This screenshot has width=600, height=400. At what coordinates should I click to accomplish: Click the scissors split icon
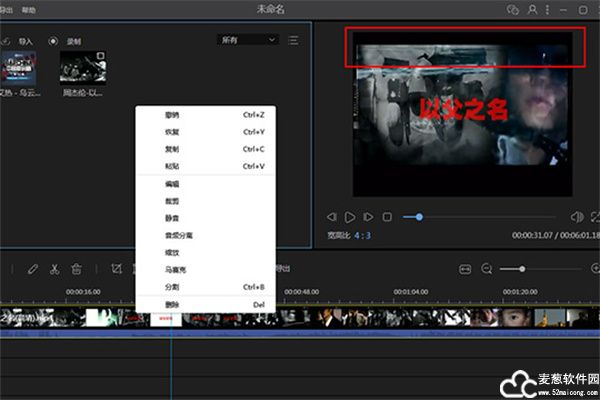click(x=54, y=269)
